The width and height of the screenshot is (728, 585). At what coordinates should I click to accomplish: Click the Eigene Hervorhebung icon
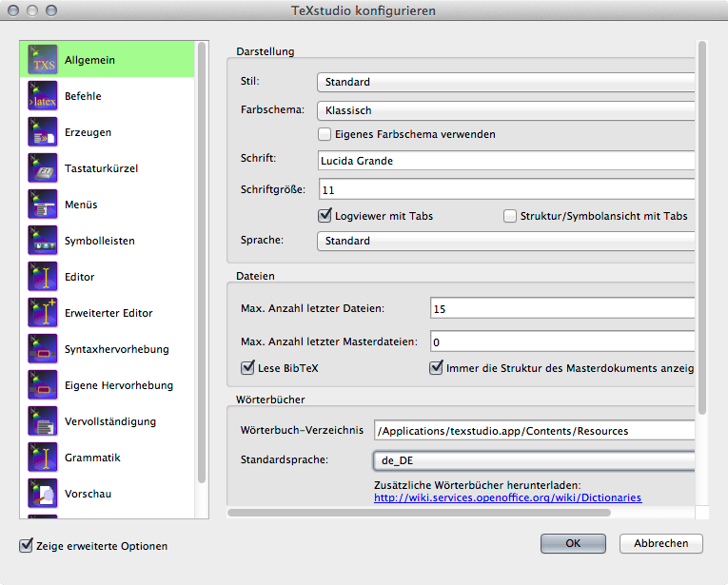coord(43,385)
